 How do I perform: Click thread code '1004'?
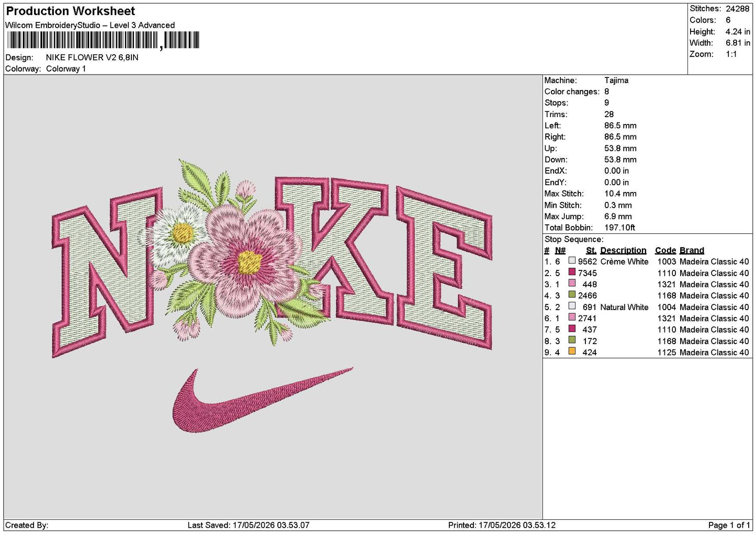pyautogui.click(x=667, y=307)
